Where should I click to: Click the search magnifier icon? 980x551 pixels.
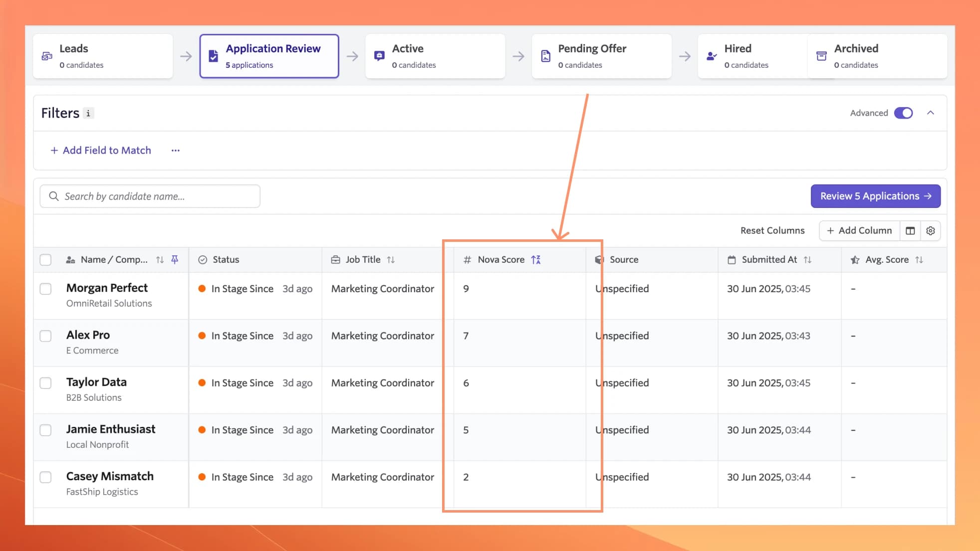[x=53, y=196]
